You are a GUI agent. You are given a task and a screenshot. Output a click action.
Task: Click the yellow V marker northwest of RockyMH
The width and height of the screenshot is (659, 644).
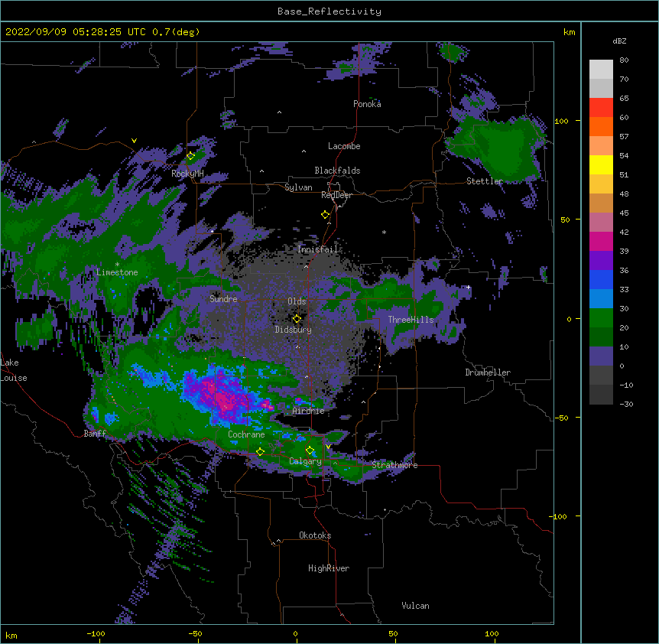click(134, 141)
